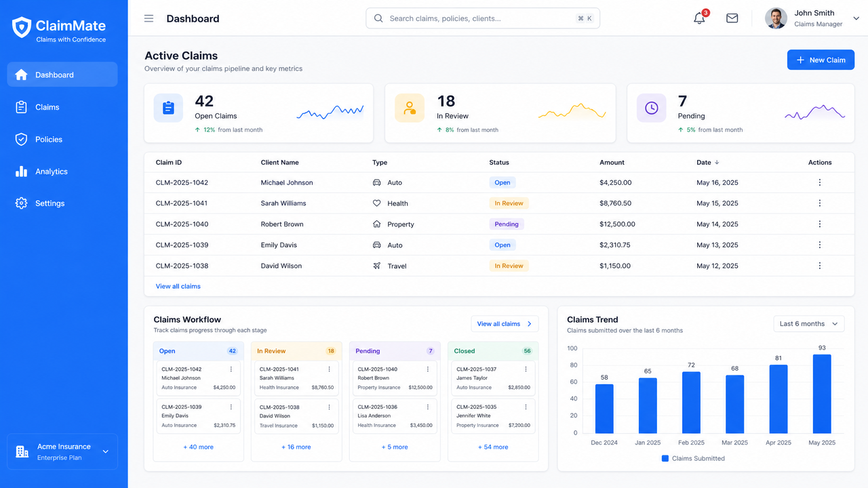Open Claims in the sidebar
This screenshot has width=868, height=488.
[x=62, y=107]
